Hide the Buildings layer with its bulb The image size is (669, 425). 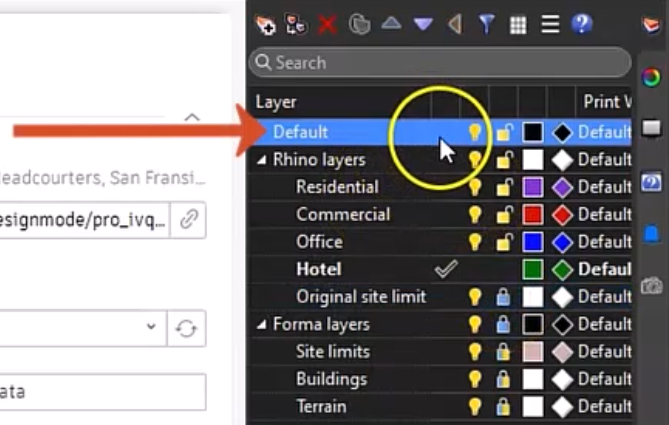pos(474,379)
